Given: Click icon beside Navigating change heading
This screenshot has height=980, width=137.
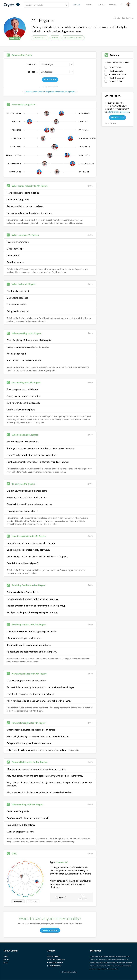Looking at the screenshot, I should pos(8,674).
